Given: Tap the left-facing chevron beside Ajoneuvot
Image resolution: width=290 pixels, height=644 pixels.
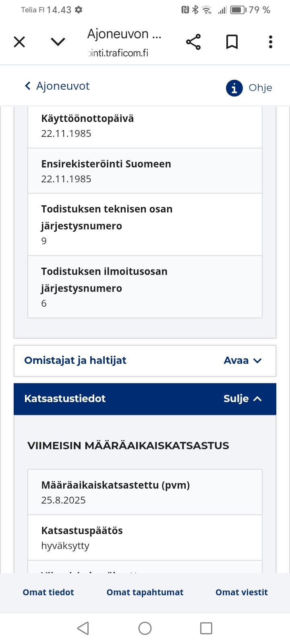Looking at the screenshot, I should pos(27,86).
